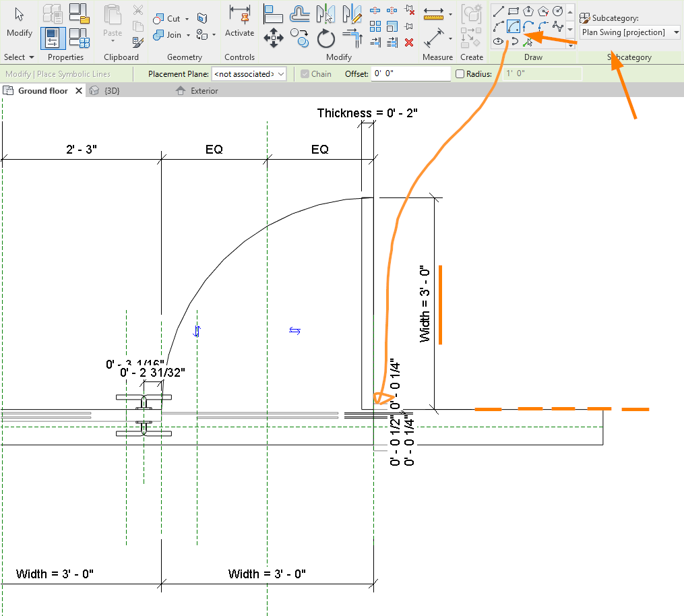Select the Line tool in the Draw panel
Image resolution: width=684 pixels, height=616 pixels.
click(499, 11)
